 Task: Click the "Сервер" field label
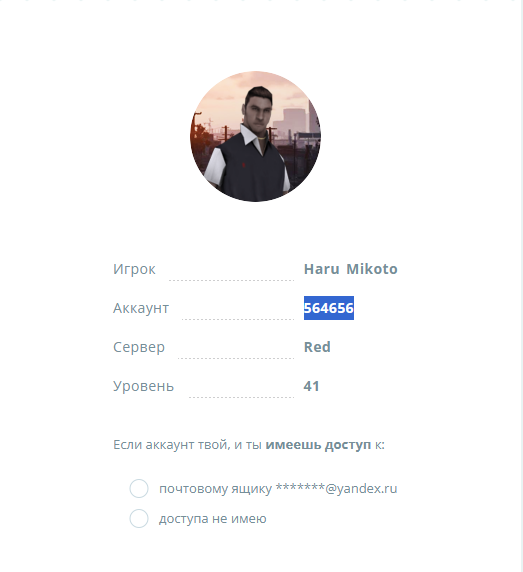[x=139, y=347]
